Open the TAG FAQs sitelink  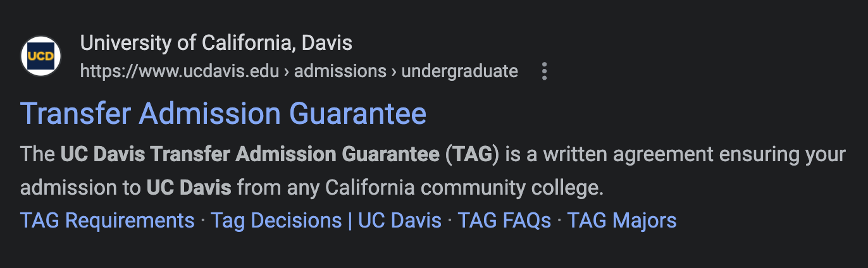504,221
